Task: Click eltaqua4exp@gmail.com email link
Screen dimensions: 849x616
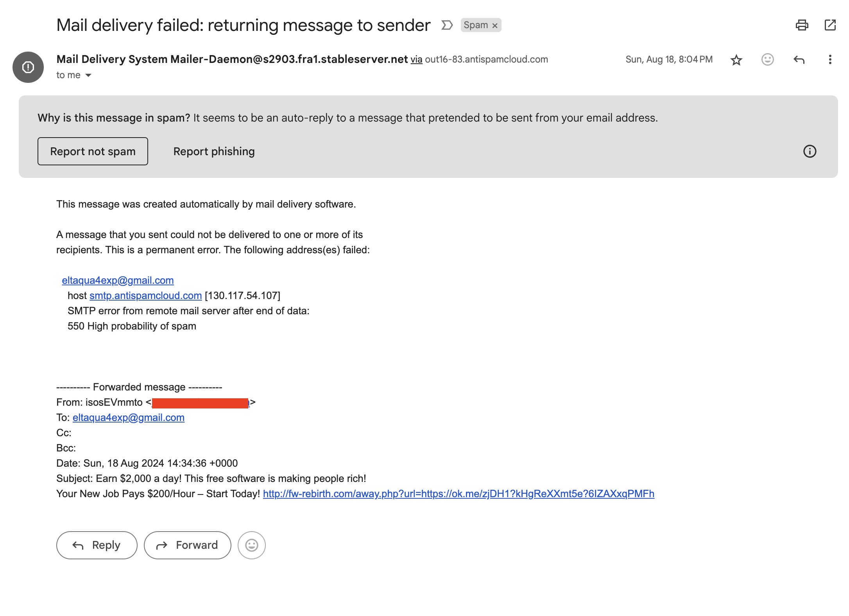Action: click(x=118, y=280)
